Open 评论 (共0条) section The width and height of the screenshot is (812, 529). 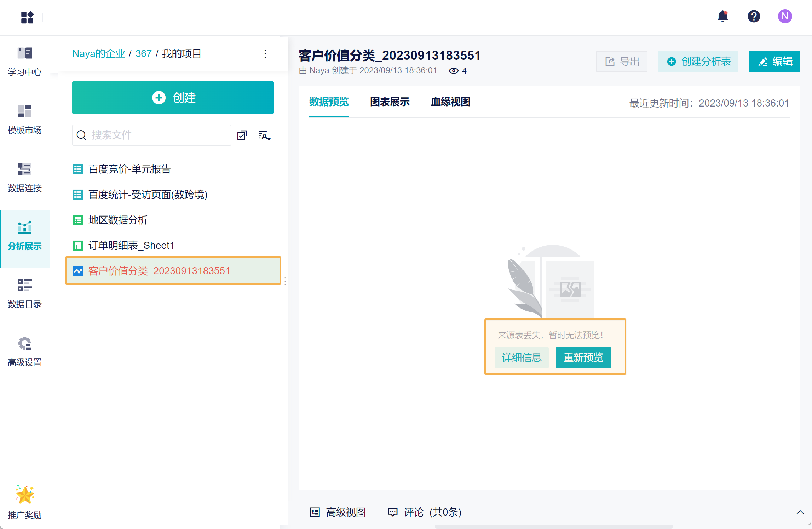tap(425, 512)
